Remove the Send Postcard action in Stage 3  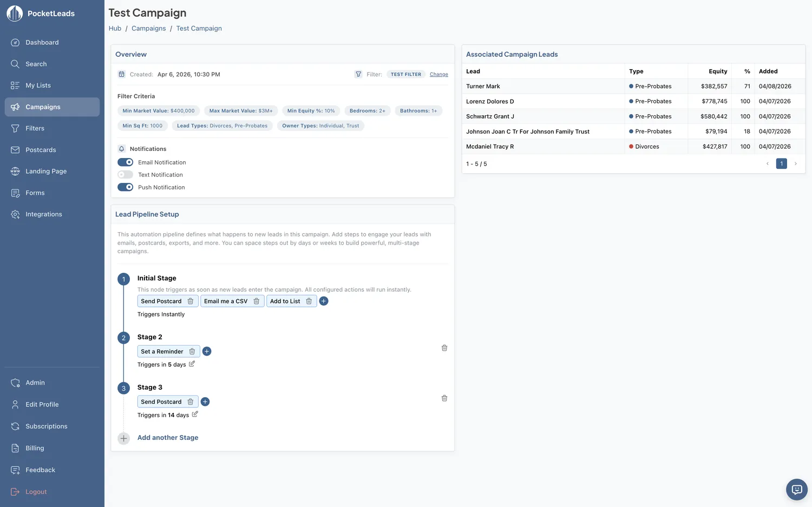click(x=191, y=402)
